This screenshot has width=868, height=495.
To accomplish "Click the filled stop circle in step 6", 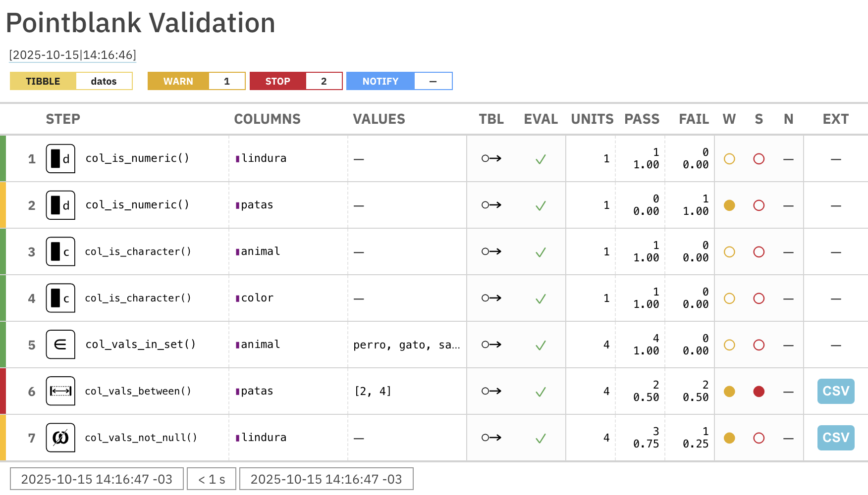I will tap(759, 392).
